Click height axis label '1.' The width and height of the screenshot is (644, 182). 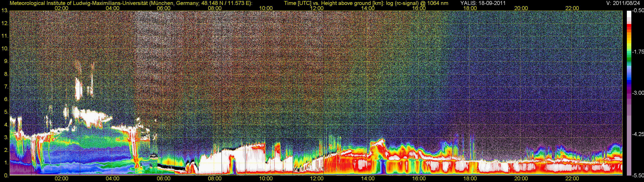pyautogui.click(x=6, y=163)
